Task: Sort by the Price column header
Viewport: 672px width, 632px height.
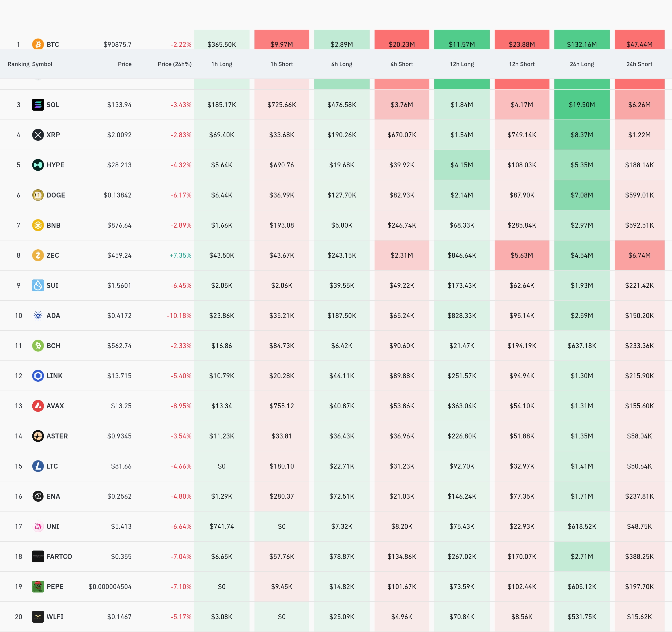Action: click(x=125, y=64)
